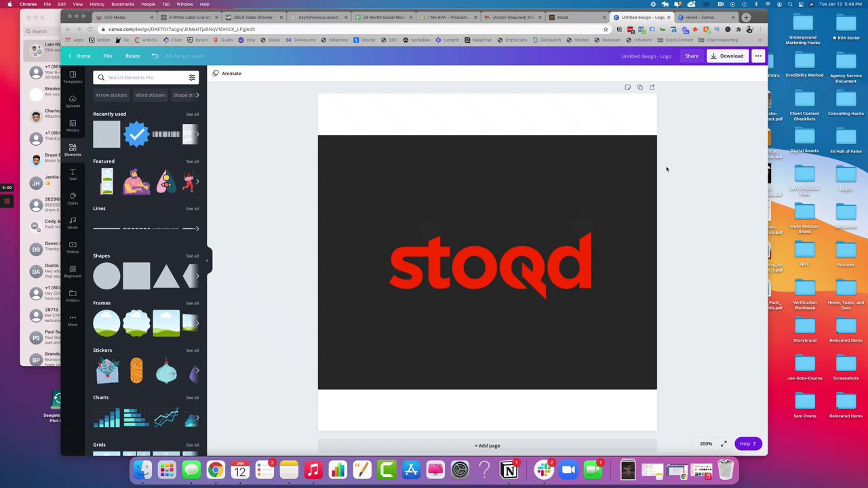868x488 pixels.
Task: Select the red stoqd logo on canvas
Action: point(490,264)
